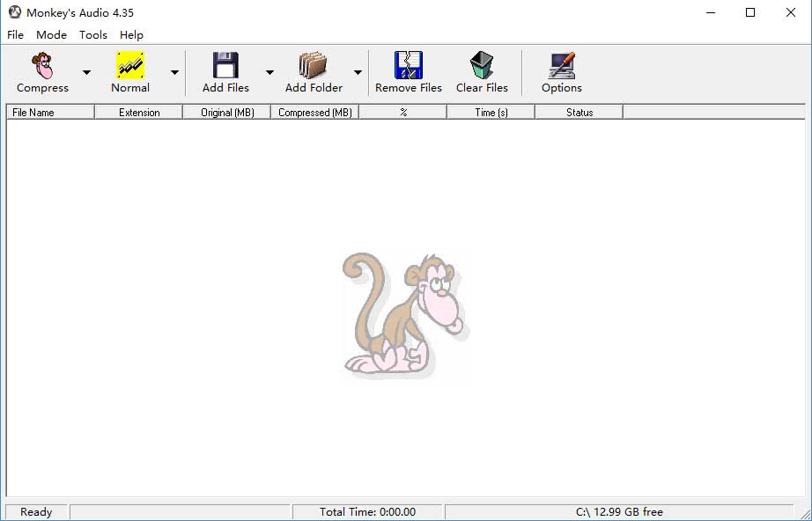Click the Clear Files trash bin icon

(x=482, y=65)
